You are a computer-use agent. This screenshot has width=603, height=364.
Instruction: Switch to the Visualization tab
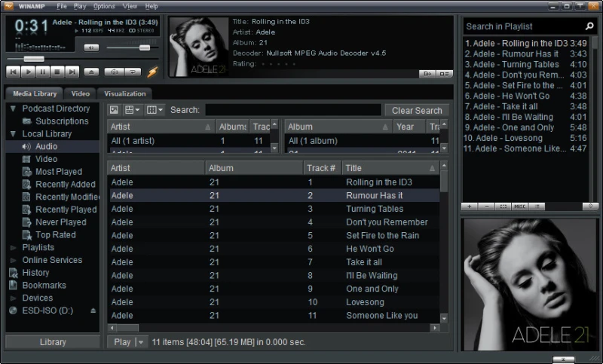(x=125, y=93)
